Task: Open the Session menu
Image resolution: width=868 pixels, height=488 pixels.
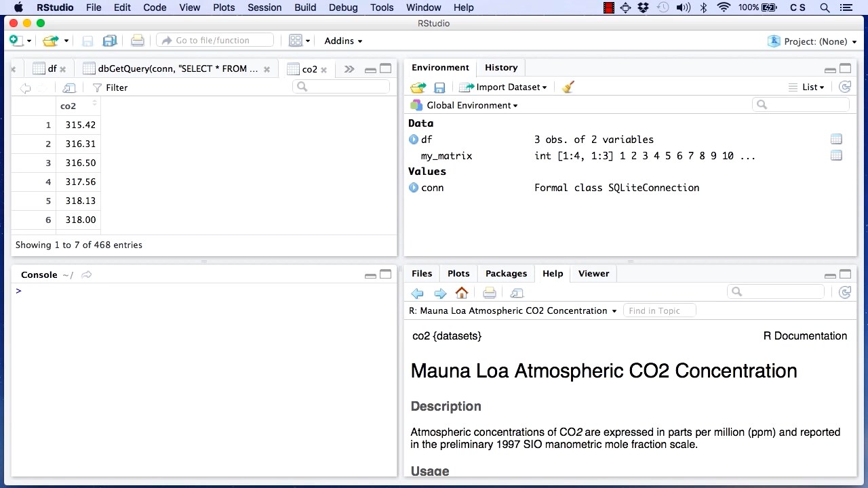Action: pyautogui.click(x=264, y=7)
